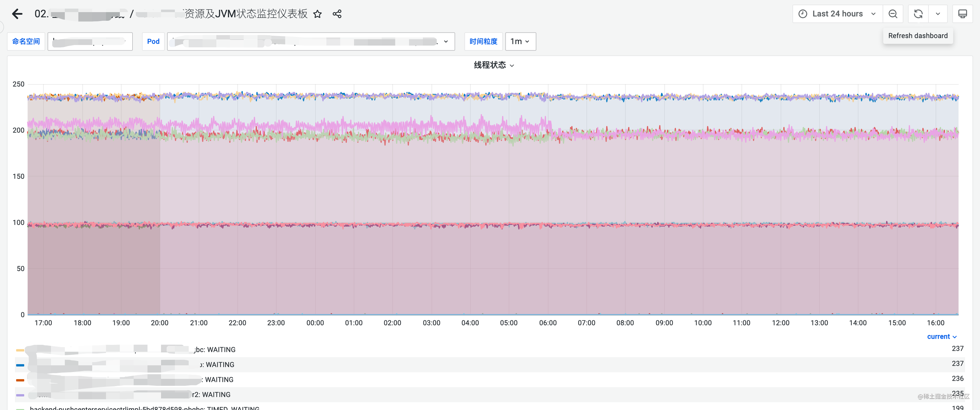Viewport: 980px width, 410px height.
Task: Open the Last 24 hours time picker
Action: point(837,14)
